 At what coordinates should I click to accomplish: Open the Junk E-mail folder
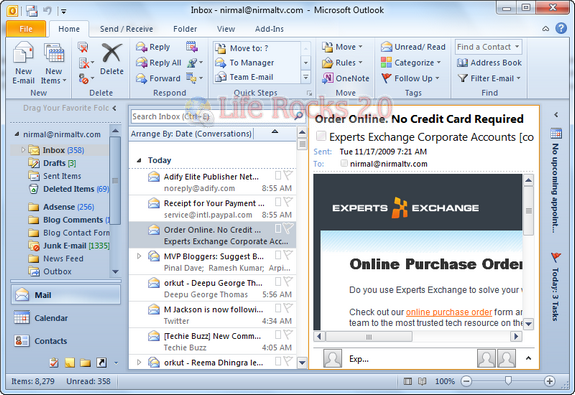(x=69, y=246)
